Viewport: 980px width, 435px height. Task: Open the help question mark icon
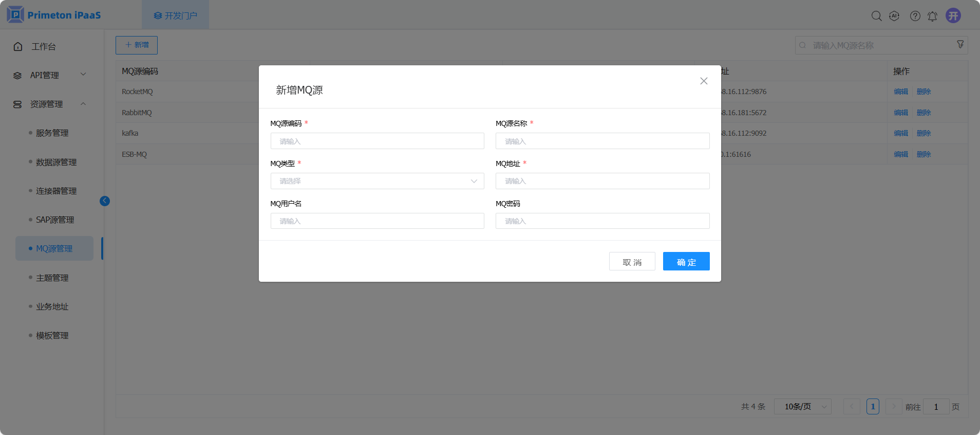point(915,16)
